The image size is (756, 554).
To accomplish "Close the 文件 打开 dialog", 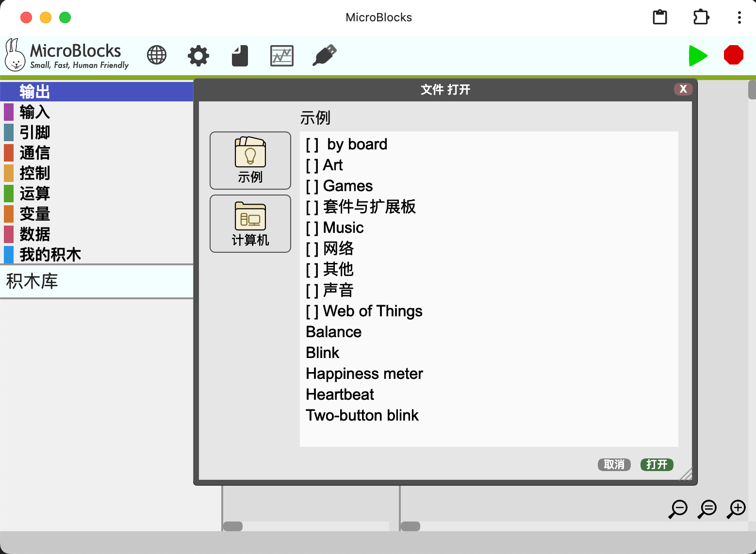I will coord(683,89).
